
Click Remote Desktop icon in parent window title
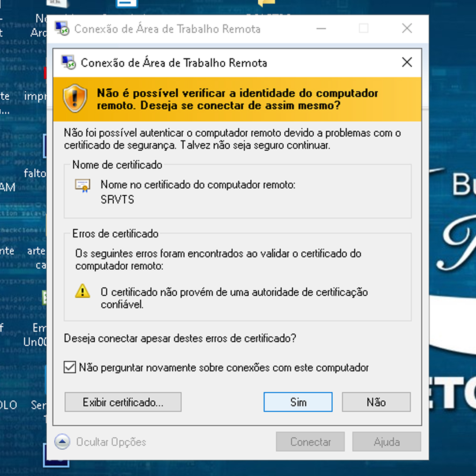point(62,29)
